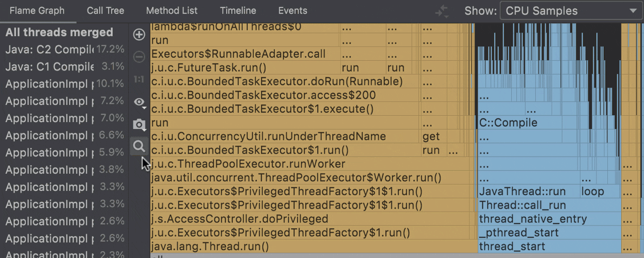Viewport: 644px width, 258px height.
Task: Open the eye presentation settings icon
Action: click(140, 102)
